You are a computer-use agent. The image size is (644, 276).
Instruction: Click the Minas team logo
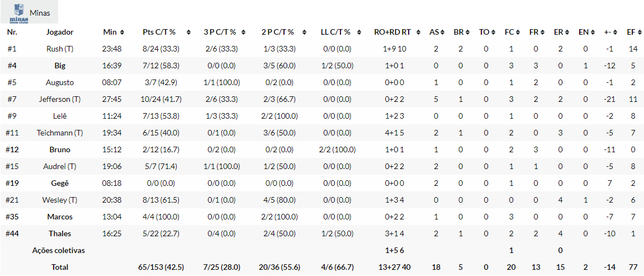(x=19, y=12)
